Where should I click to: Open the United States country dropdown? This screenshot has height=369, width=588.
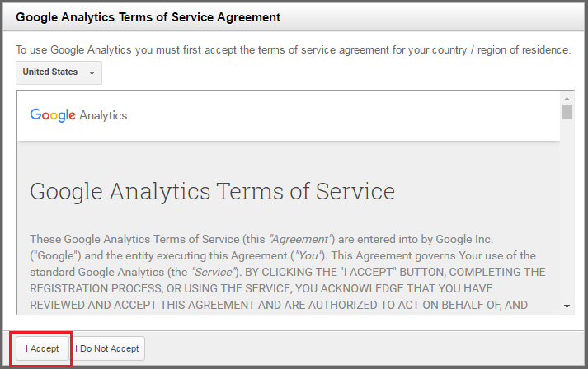click(x=58, y=72)
